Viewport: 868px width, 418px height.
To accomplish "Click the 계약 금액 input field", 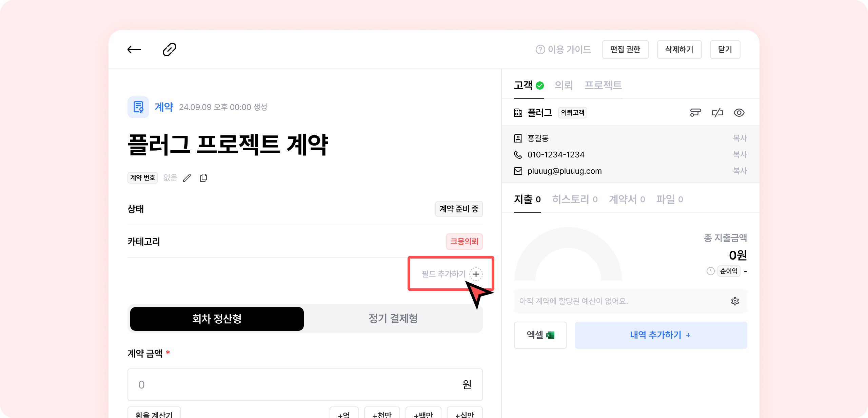I will pyautogui.click(x=298, y=385).
